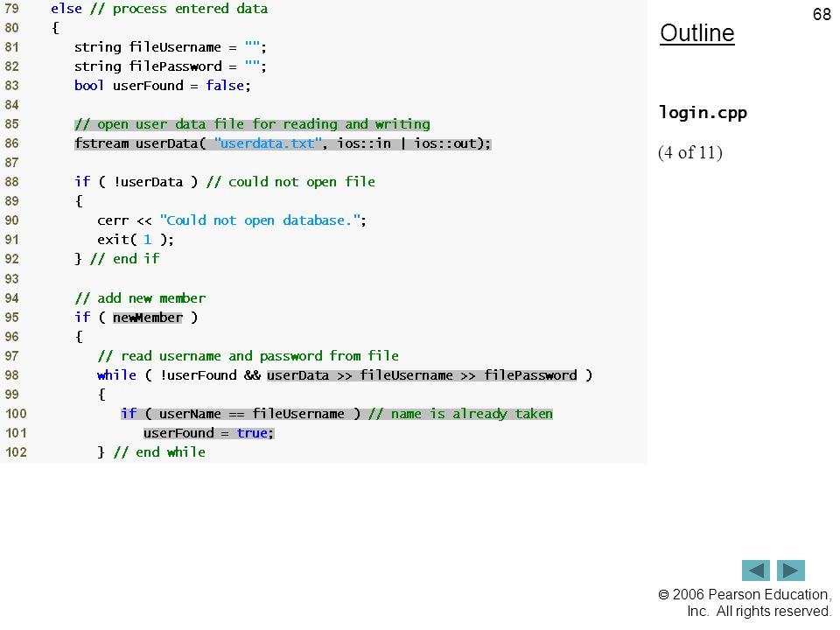The height and width of the screenshot is (630, 840).
Task: Click the "userdata.txt" string literal
Action: pos(268,143)
